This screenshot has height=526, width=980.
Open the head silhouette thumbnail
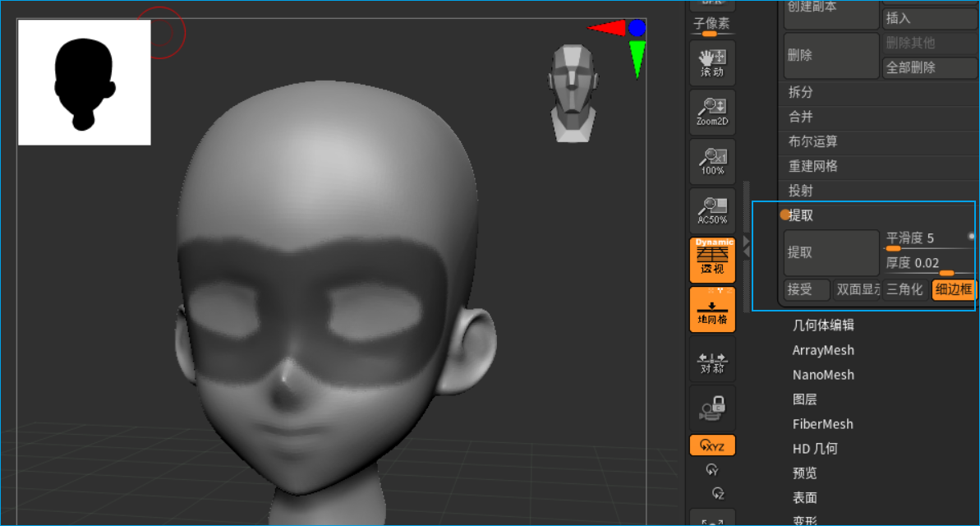tap(85, 82)
